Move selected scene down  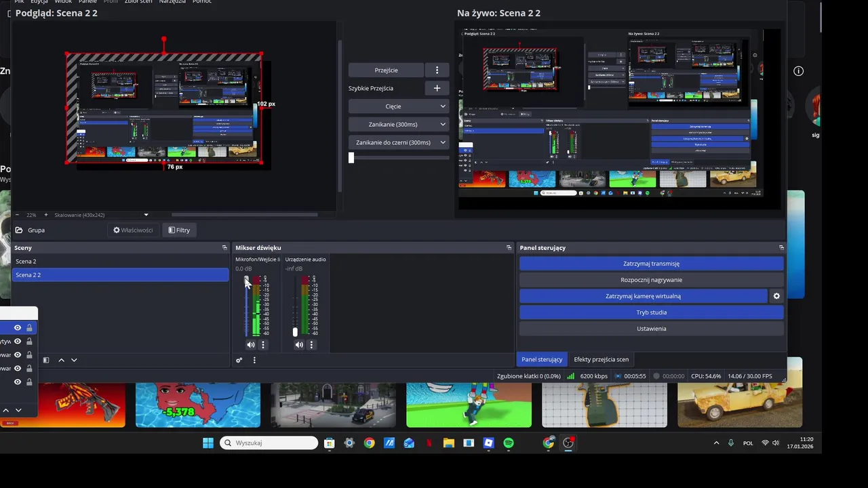pyautogui.click(x=74, y=361)
